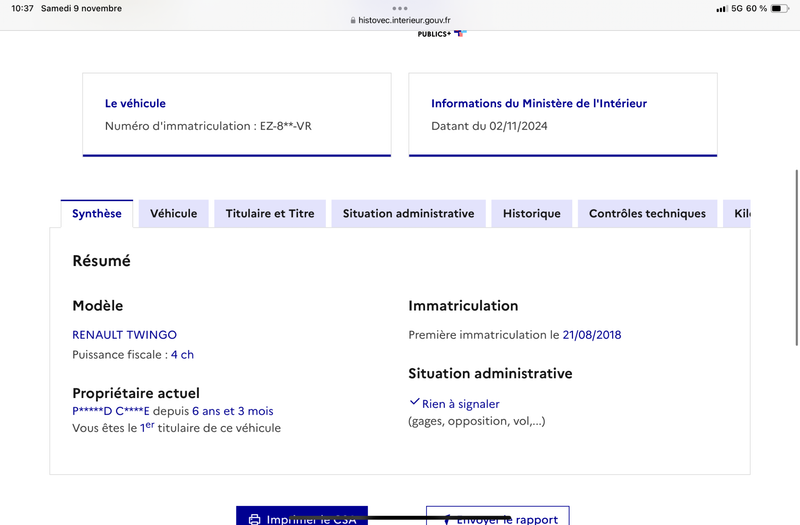800x525 pixels.
Task: Tap the cellular signal bars icon
Action: [721, 9]
